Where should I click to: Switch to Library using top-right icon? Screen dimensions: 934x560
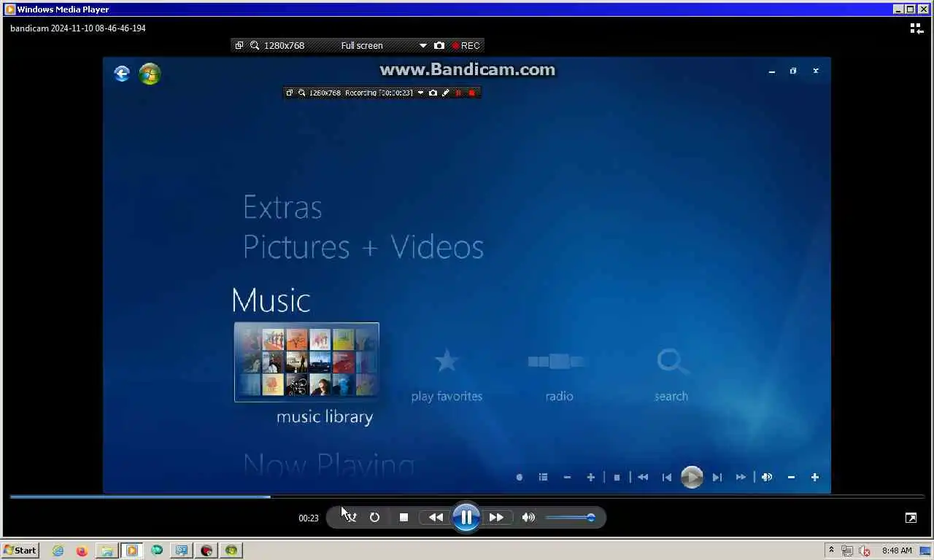coord(916,28)
